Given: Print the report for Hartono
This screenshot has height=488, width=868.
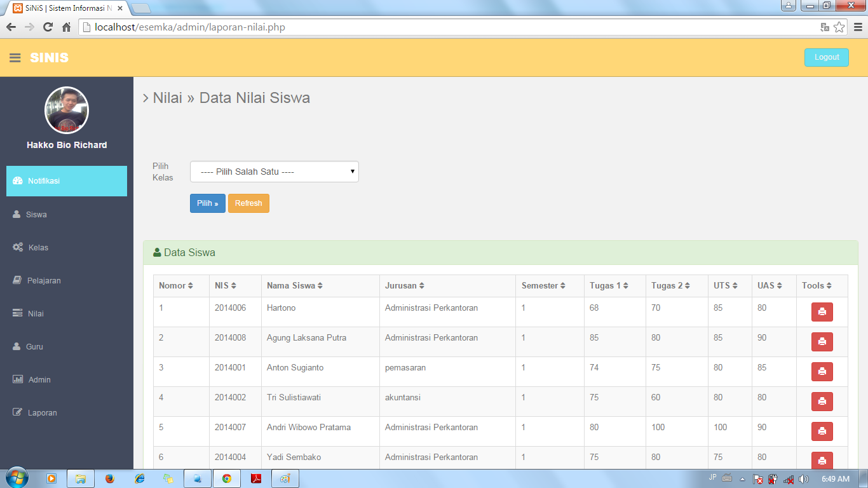Looking at the screenshot, I should 822,312.
